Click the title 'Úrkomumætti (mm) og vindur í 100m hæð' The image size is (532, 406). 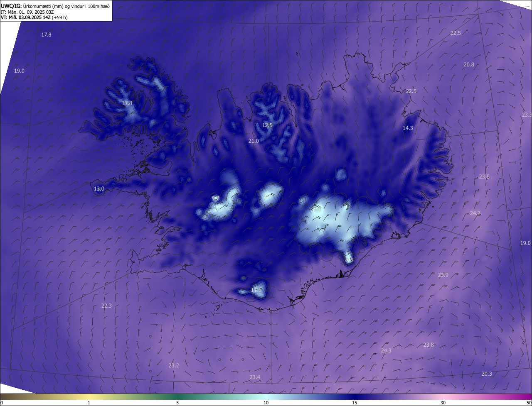(x=66, y=6)
